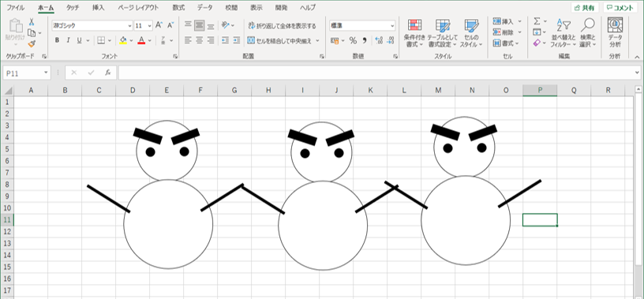Open the font name dropdown 游ゴシック

click(92, 25)
